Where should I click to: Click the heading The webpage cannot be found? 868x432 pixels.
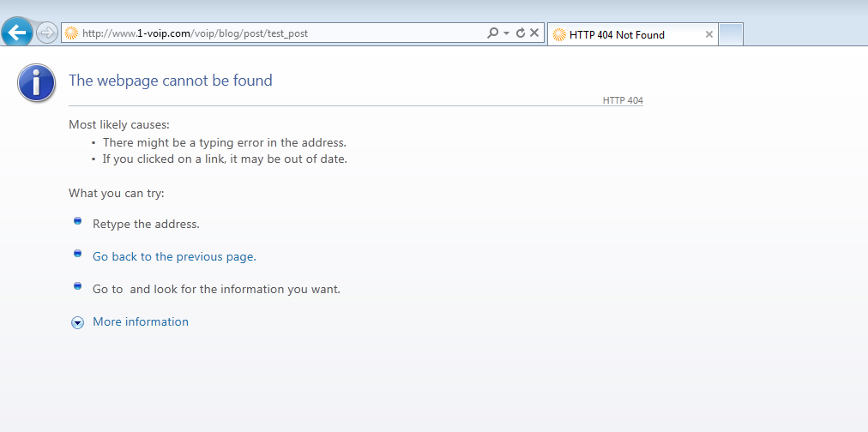tap(171, 81)
